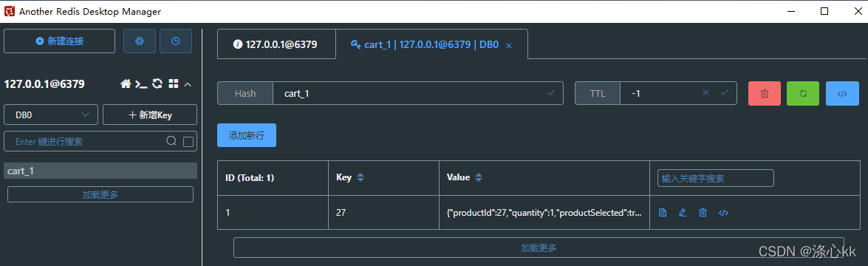The width and height of the screenshot is (868, 266).
Task: Go to connection home icon
Action: pyautogui.click(x=126, y=83)
